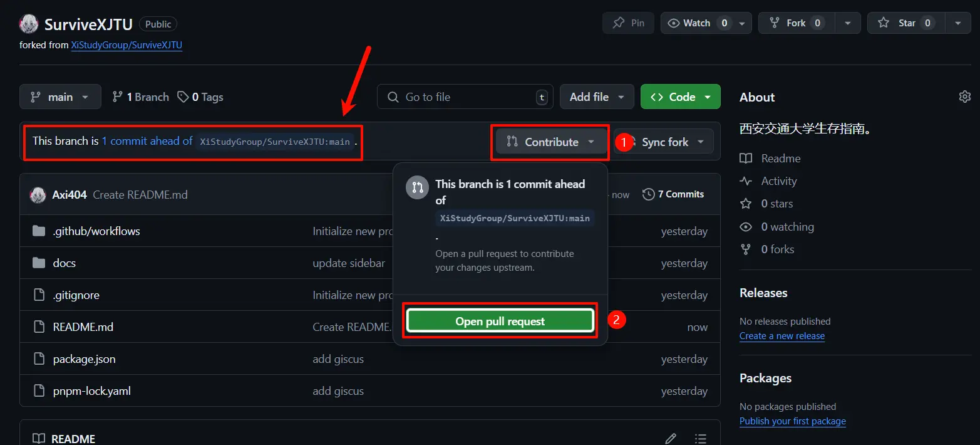This screenshot has height=445, width=980.
Task: Select the README tab at the bottom
Action: click(x=64, y=438)
